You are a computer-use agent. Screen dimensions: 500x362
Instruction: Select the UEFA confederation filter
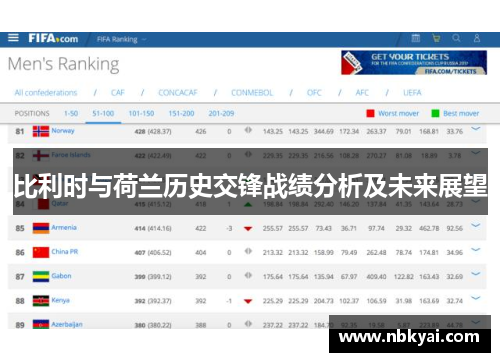point(412,93)
